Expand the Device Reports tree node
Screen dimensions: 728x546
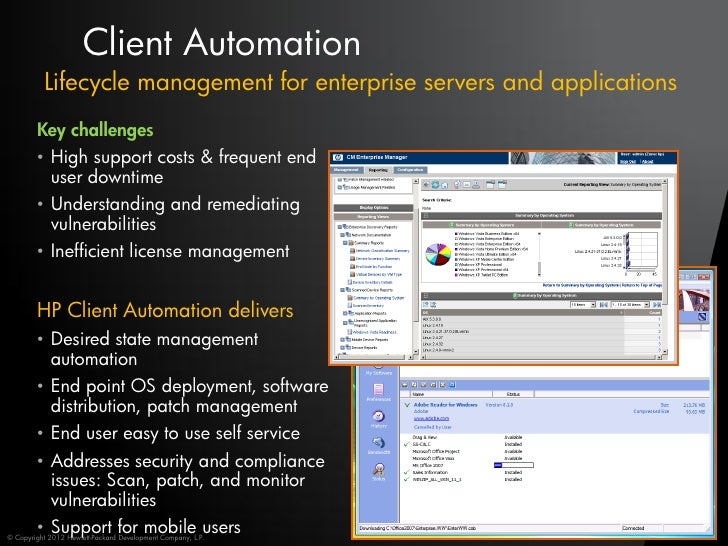click(x=343, y=347)
